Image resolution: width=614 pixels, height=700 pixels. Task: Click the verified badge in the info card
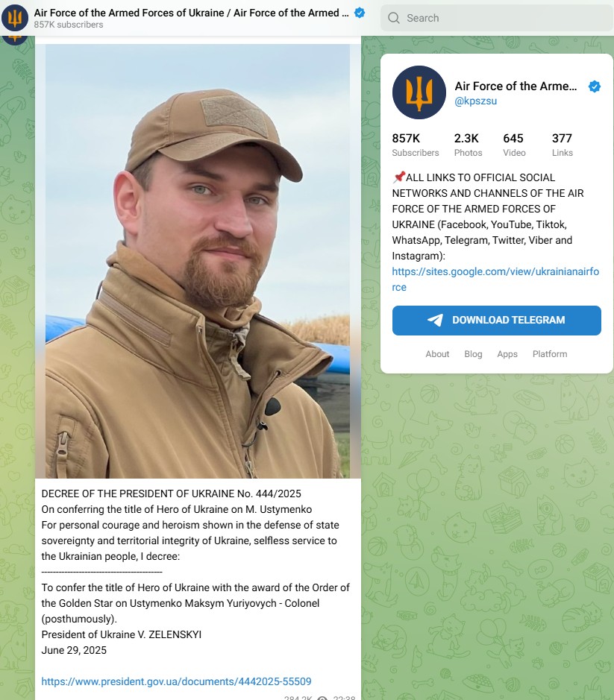[x=595, y=86]
